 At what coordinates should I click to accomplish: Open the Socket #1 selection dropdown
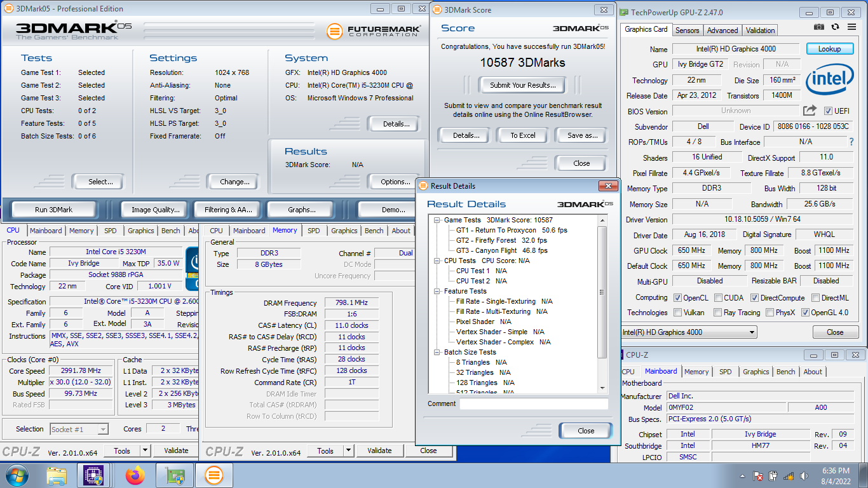(x=79, y=430)
